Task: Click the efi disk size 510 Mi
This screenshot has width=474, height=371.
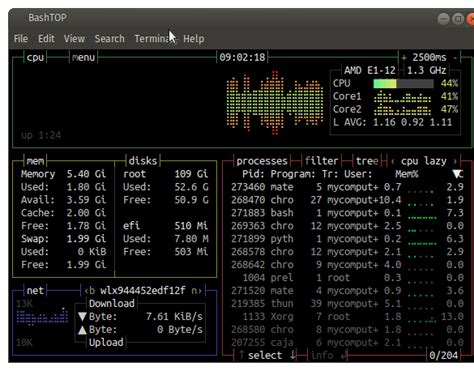Action: coord(191,226)
